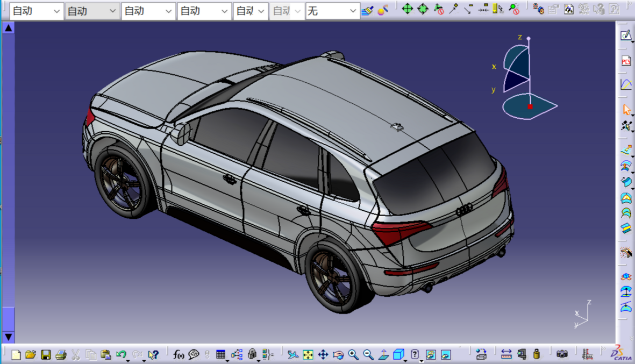Image resolution: width=635 pixels, height=364 pixels.
Task: Click the Painter brush icon
Action: pos(367,10)
